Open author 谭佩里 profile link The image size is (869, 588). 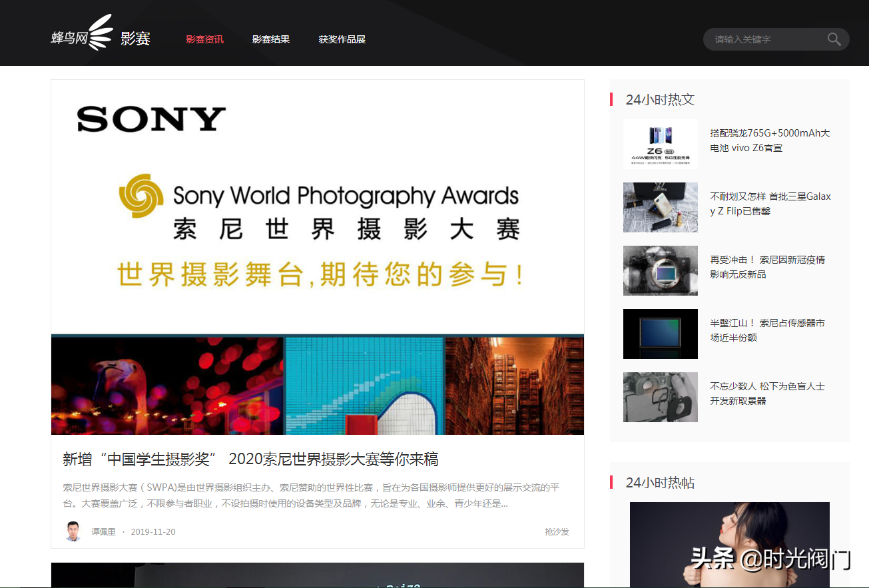point(103,532)
